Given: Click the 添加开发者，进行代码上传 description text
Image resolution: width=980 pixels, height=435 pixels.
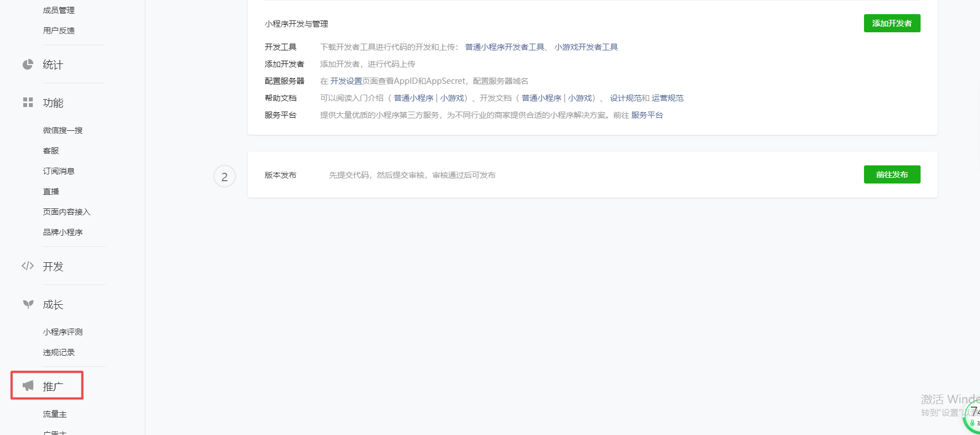Looking at the screenshot, I should [368, 64].
